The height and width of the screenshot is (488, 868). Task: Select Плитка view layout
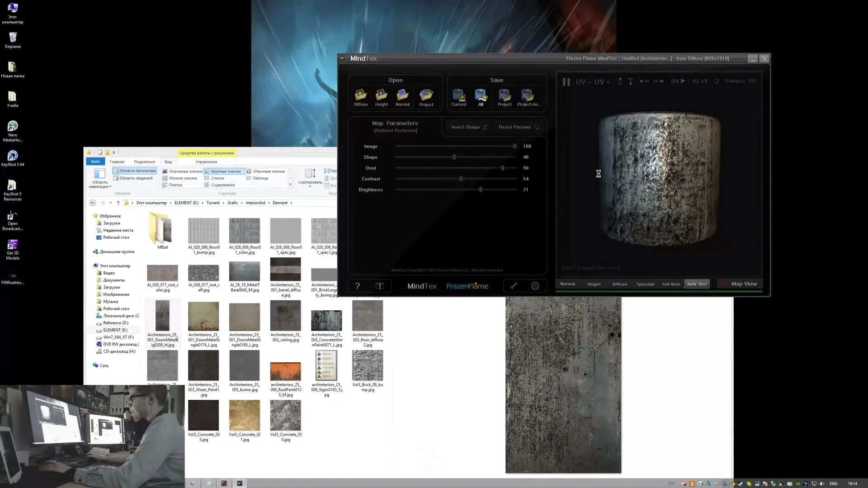pyautogui.click(x=172, y=185)
